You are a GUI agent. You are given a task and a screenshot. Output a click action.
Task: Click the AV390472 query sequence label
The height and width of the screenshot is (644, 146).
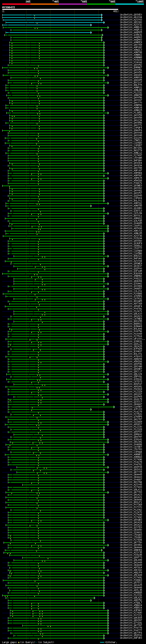[x=8, y=8]
